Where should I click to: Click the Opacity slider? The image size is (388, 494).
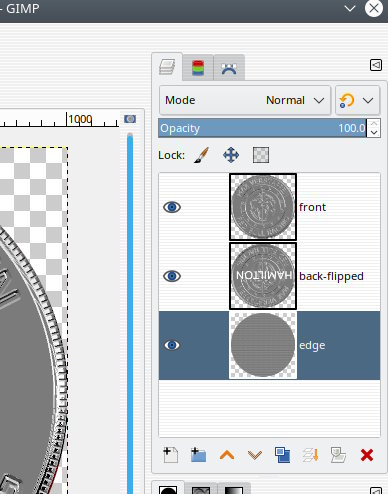(x=262, y=128)
